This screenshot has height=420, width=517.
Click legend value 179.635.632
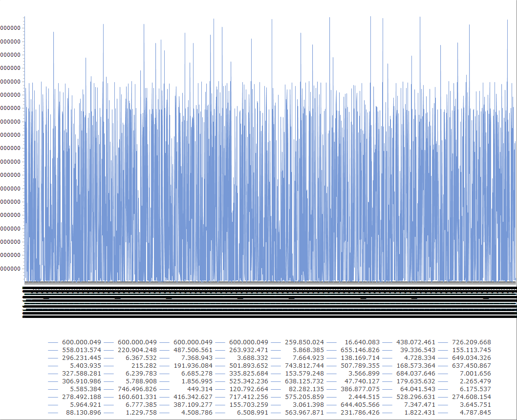click(x=416, y=381)
